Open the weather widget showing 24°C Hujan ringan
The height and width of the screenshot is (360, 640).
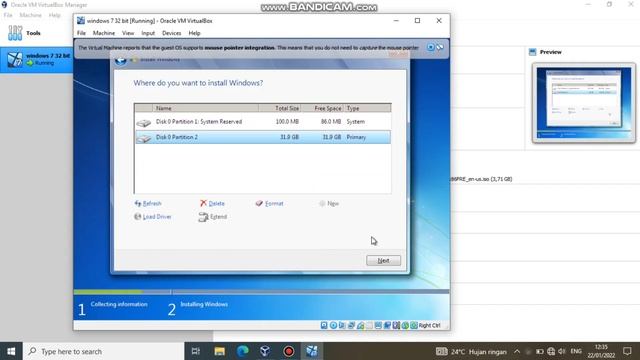pyautogui.click(x=471, y=351)
